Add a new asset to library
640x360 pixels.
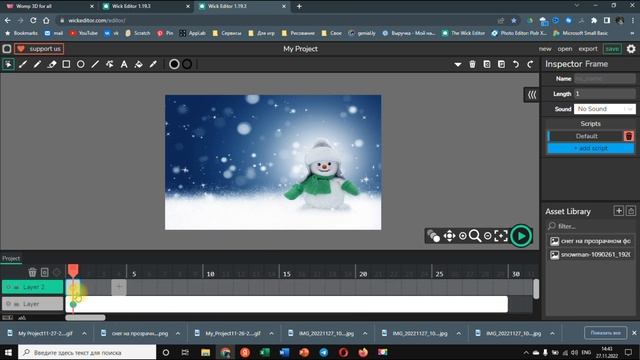(619, 211)
